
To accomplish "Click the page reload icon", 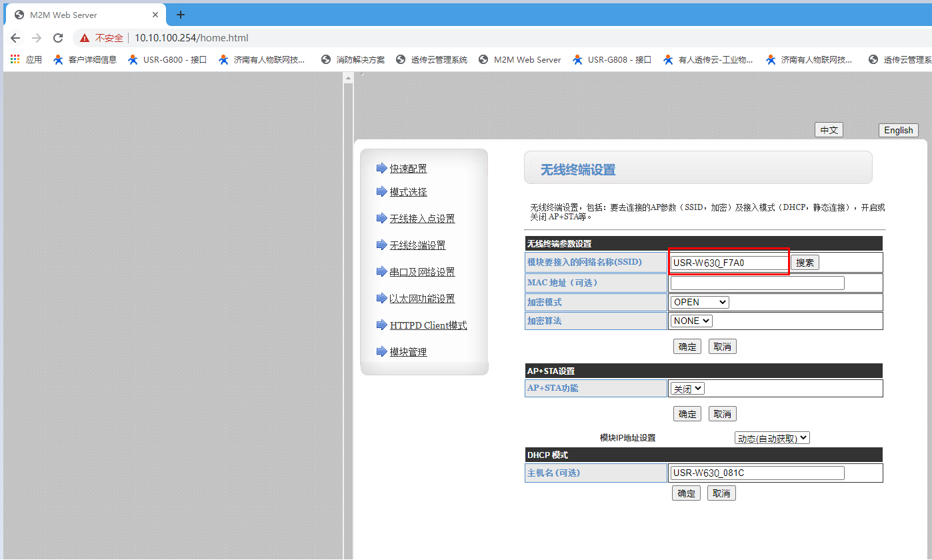I will (58, 38).
